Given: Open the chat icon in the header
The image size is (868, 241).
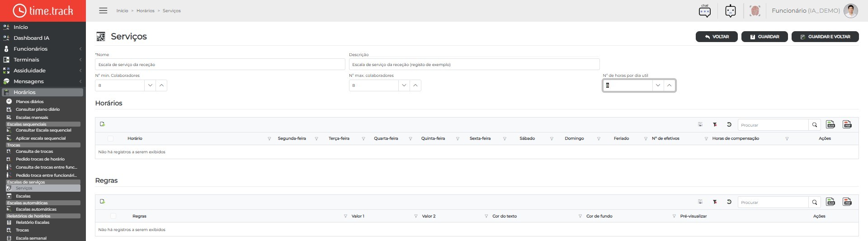Looking at the screenshot, I should [704, 10].
